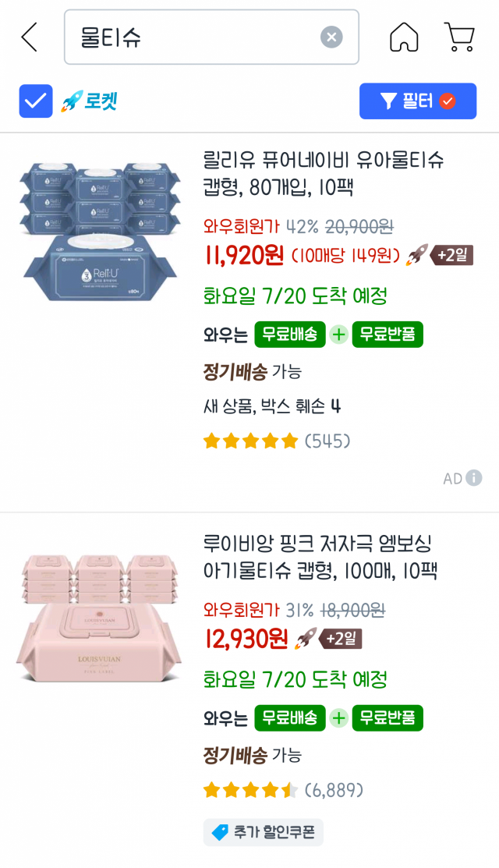Tap the back arrow to return
The width and height of the screenshot is (499, 868).
click(x=29, y=35)
